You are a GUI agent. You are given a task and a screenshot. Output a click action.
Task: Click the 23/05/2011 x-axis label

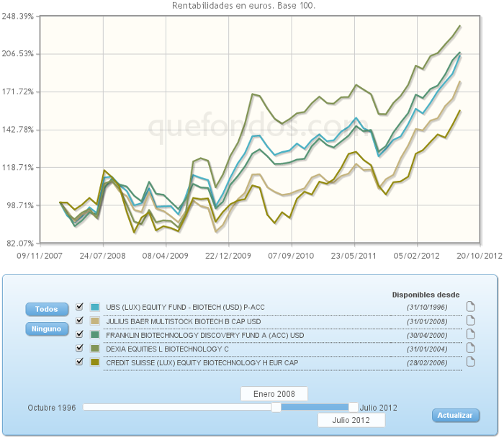tap(354, 256)
